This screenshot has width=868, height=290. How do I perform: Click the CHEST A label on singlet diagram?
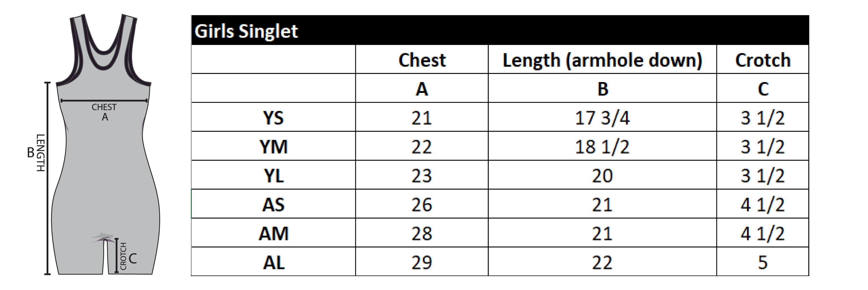pos(104,112)
